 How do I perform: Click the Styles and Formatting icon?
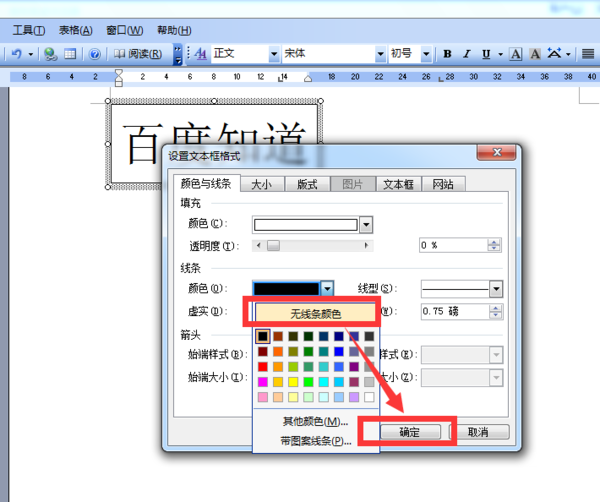click(x=201, y=54)
